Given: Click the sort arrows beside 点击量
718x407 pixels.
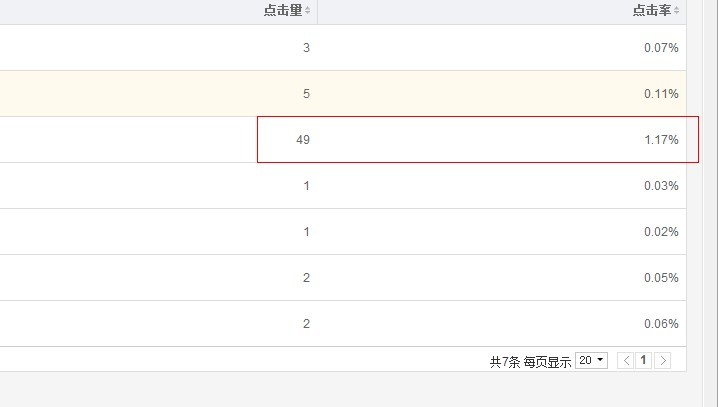Looking at the screenshot, I should pyautogui.click(x=308, y=10).
